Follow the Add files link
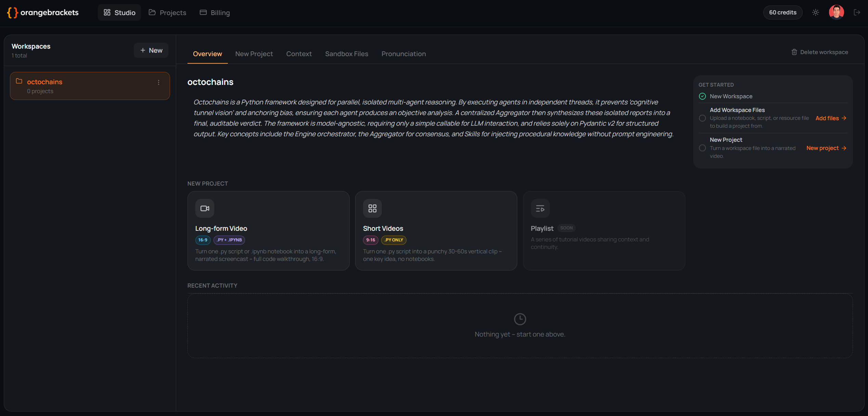The image size is (868, 416). coord(831,118)
